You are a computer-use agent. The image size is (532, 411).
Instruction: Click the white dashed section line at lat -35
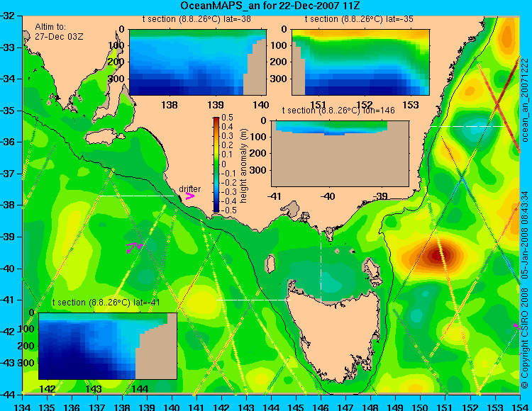(468, 126)
